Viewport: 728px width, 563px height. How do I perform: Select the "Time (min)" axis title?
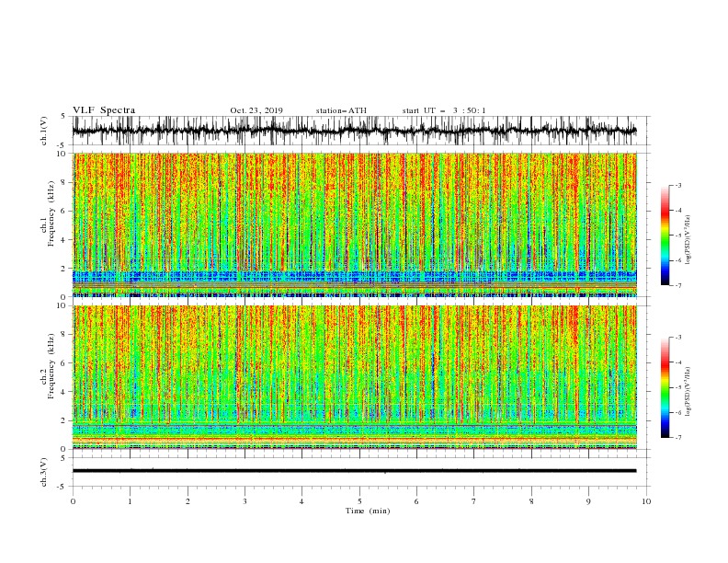click(368, 511)
